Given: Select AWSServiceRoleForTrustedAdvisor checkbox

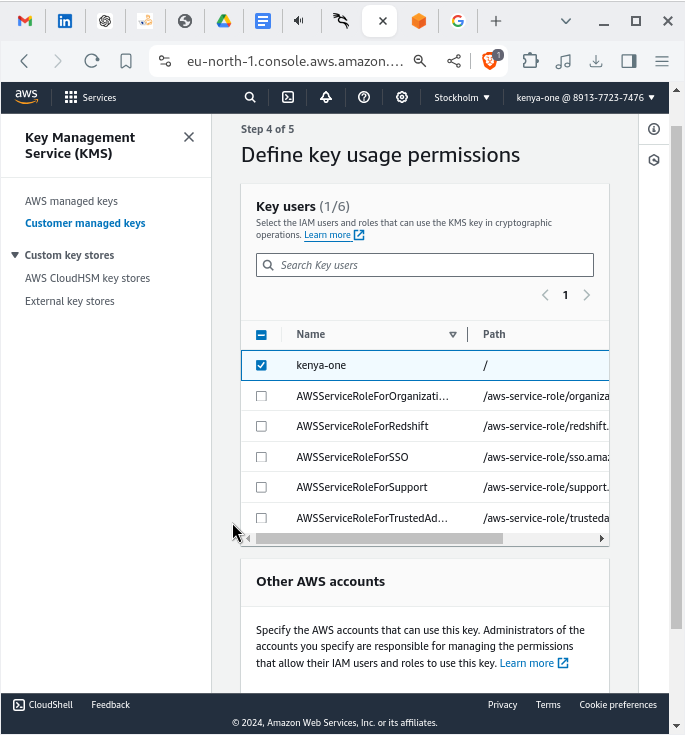Looking at the screenshot, I should (x=261, y=518).
